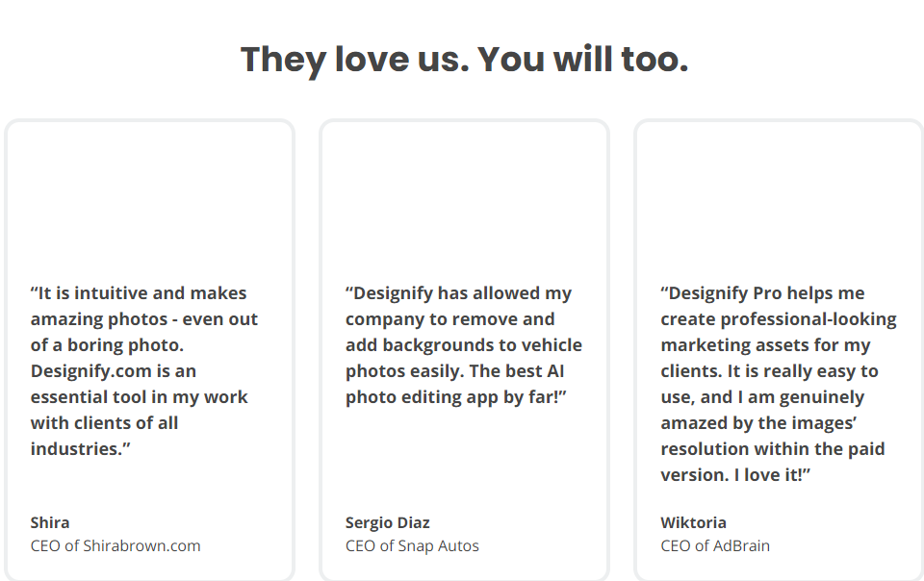
Task: Click CEO of AdBrain label
Action: pos(715,545)
